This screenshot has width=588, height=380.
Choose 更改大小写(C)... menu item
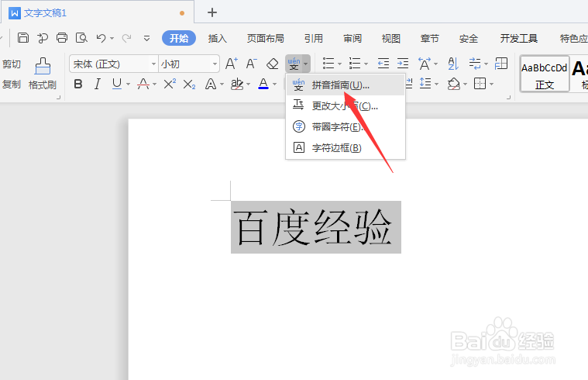pyautogui.click(x=346, y=106)
